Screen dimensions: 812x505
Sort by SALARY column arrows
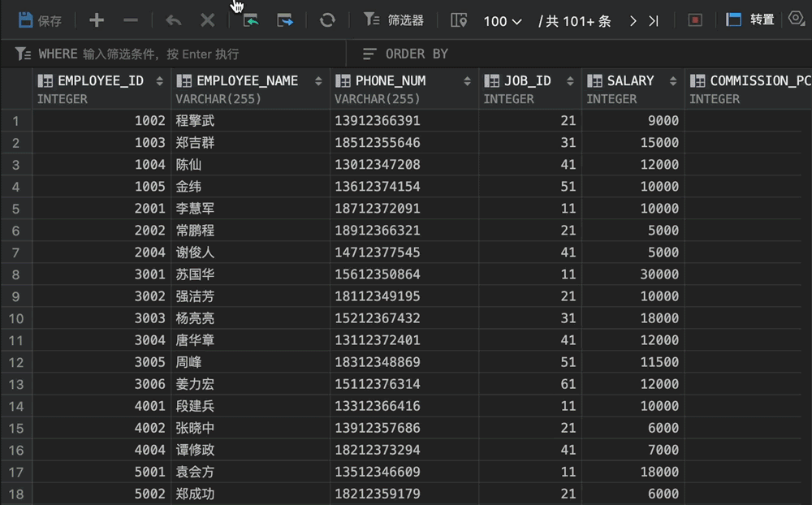click(673, 81)
